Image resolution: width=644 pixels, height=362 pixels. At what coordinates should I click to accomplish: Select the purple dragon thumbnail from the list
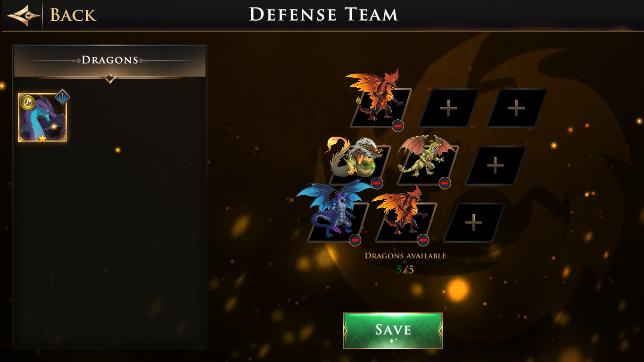point(42,118)
